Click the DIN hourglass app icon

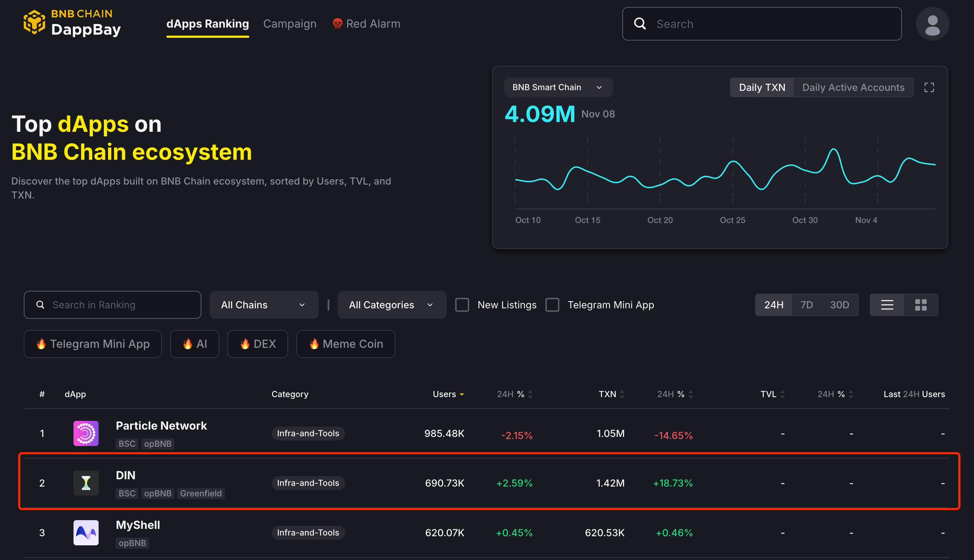pyautogui.click(x=86, y=483)
